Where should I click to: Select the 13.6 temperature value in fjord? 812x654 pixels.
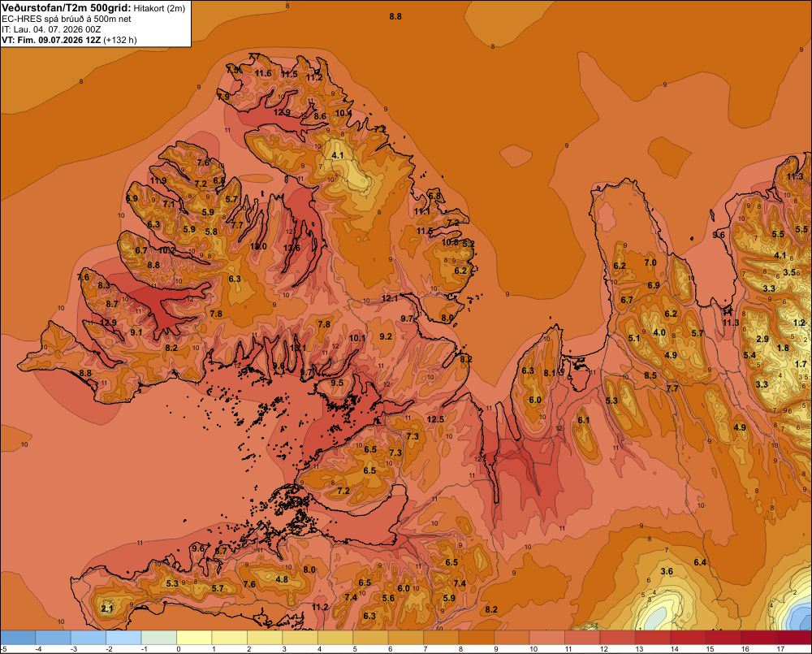292,249
